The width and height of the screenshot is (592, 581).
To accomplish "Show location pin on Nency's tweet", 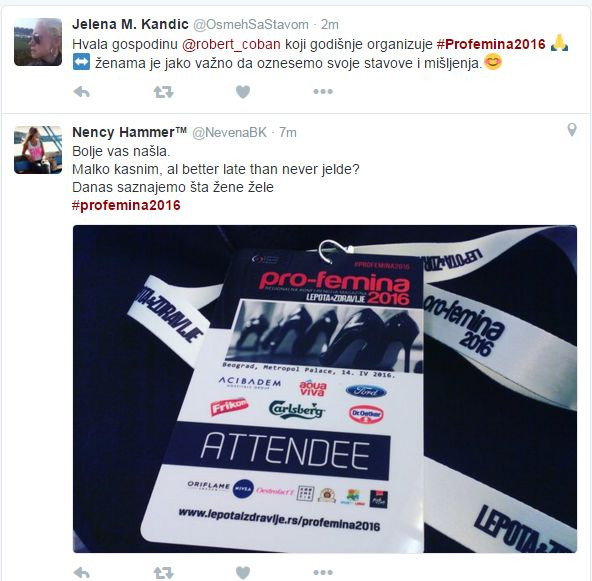I will point(572,130).
